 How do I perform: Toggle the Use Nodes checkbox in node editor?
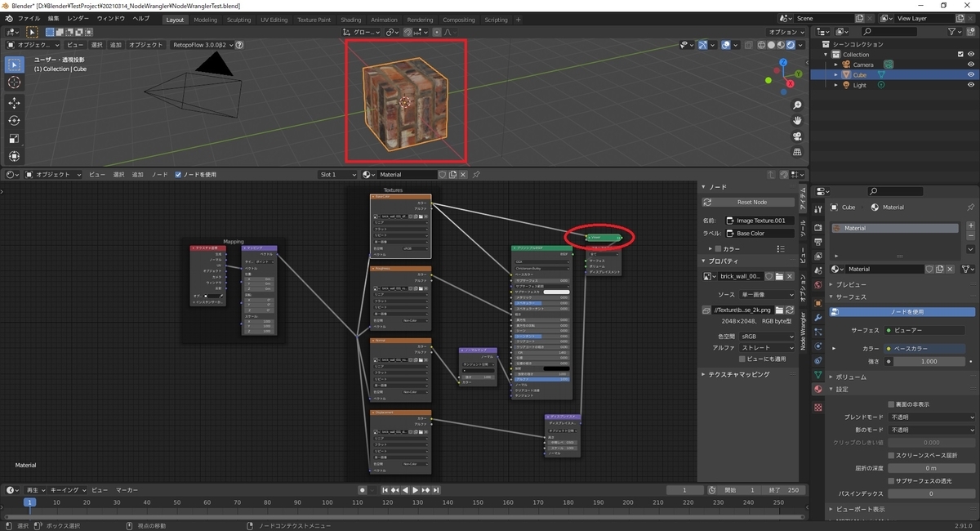point(178,174)
